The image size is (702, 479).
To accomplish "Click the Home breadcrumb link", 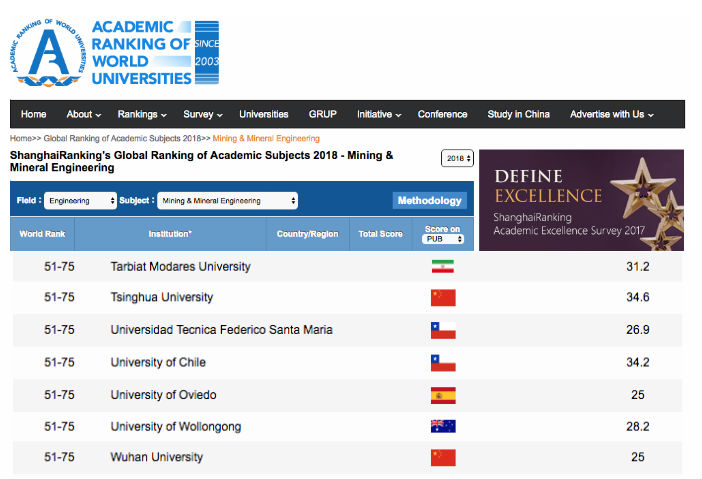I will pyautogui.click(x=21, y=138).
